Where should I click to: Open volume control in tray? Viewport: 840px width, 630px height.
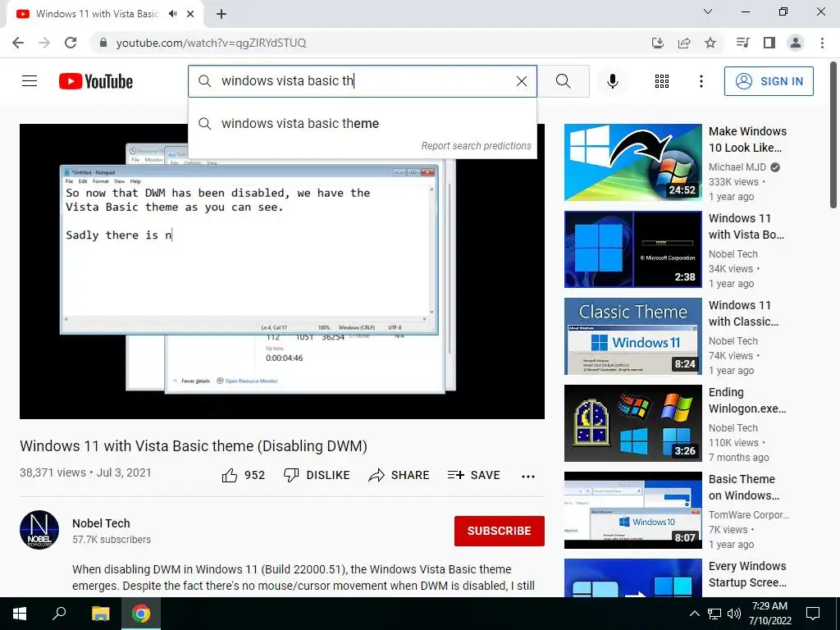[x=734, y=614]
